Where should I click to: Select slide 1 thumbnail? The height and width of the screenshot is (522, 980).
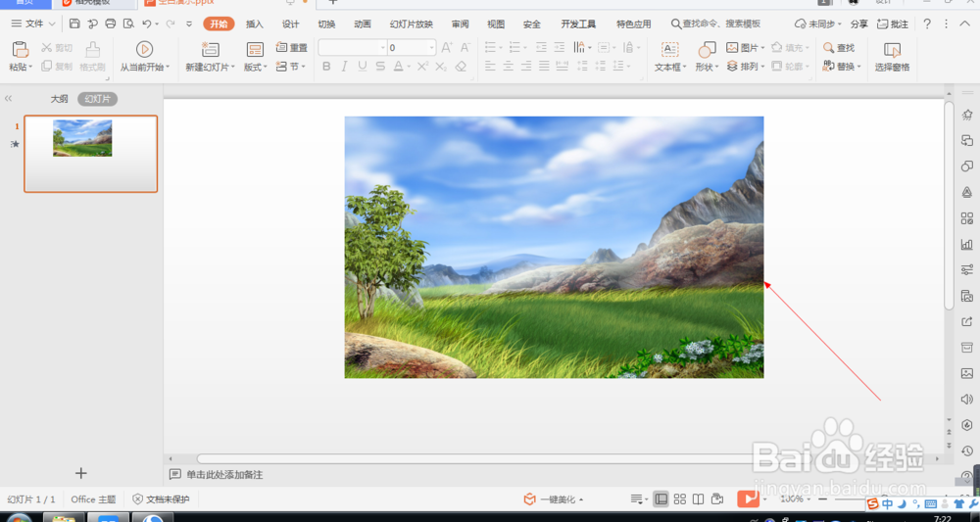tap(90, 154)
